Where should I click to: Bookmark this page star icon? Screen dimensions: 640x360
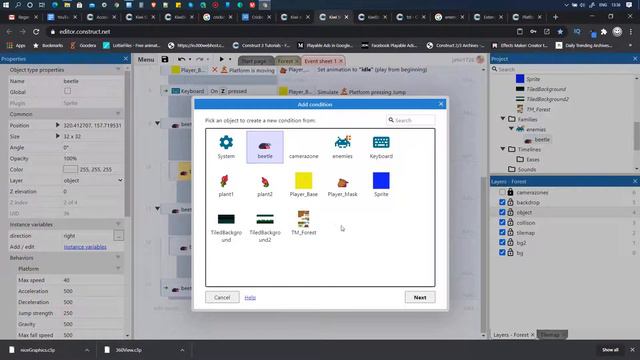coord(560,31)
